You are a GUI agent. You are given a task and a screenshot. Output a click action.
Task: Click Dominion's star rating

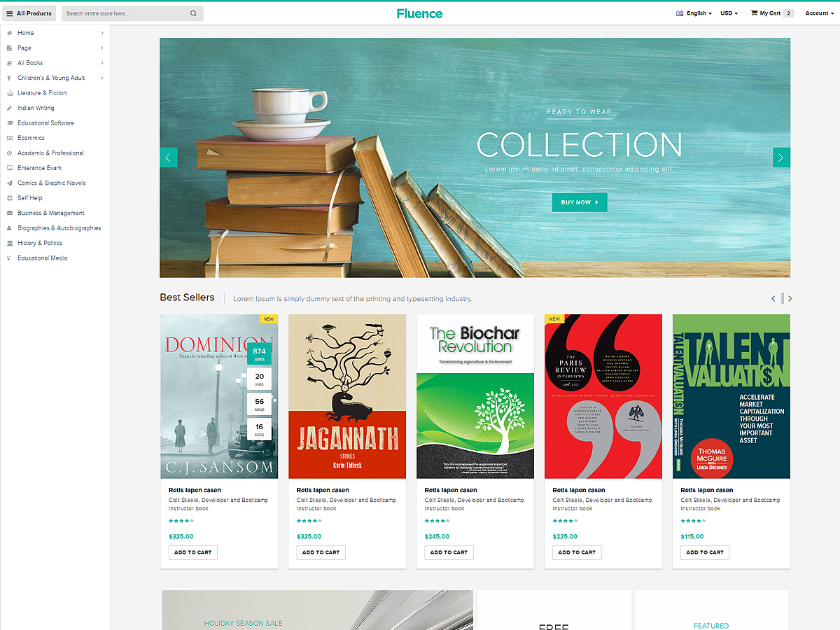(181, 521)
